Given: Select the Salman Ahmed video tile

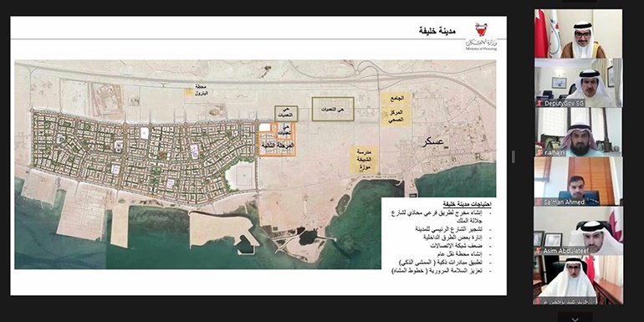Looking at the screenshot, I should coord(578,181).
